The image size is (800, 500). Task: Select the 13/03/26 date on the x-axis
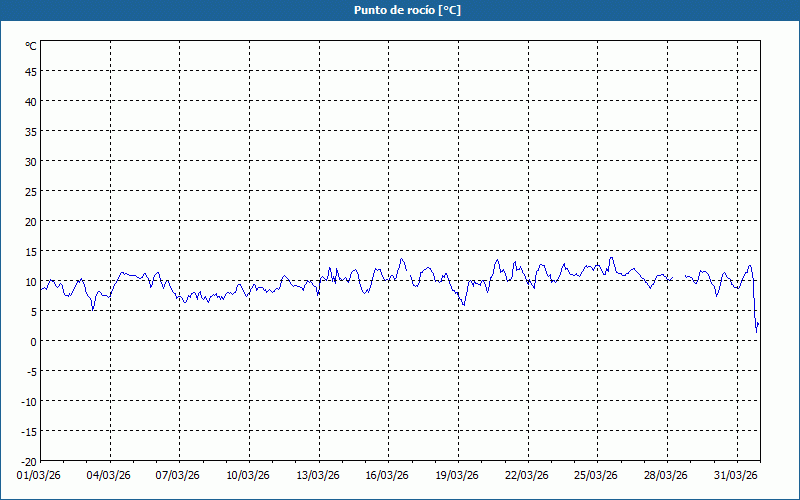point(318,475)
